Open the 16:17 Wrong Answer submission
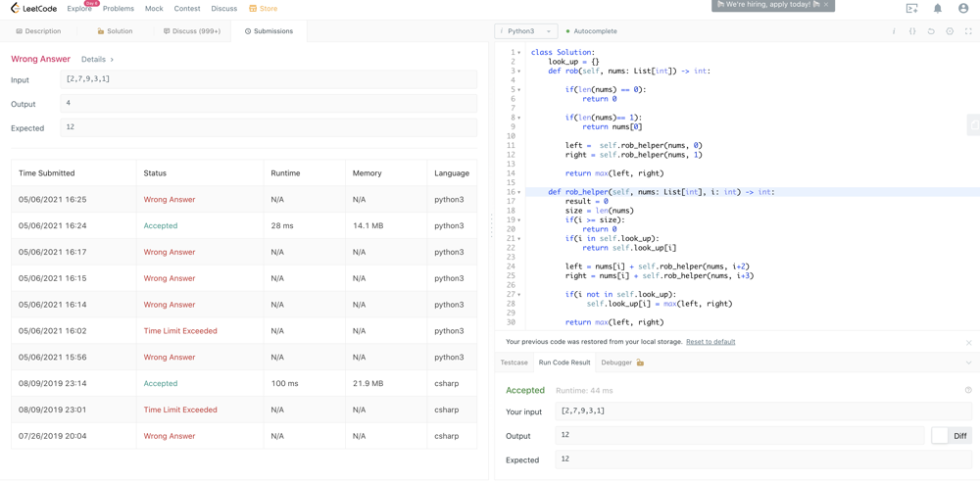 click(x=170, y=252)
